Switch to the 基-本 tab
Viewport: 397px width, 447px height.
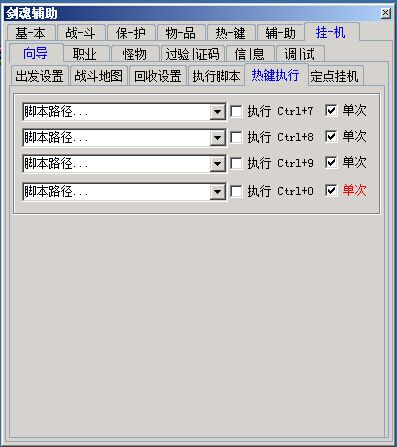31,33
